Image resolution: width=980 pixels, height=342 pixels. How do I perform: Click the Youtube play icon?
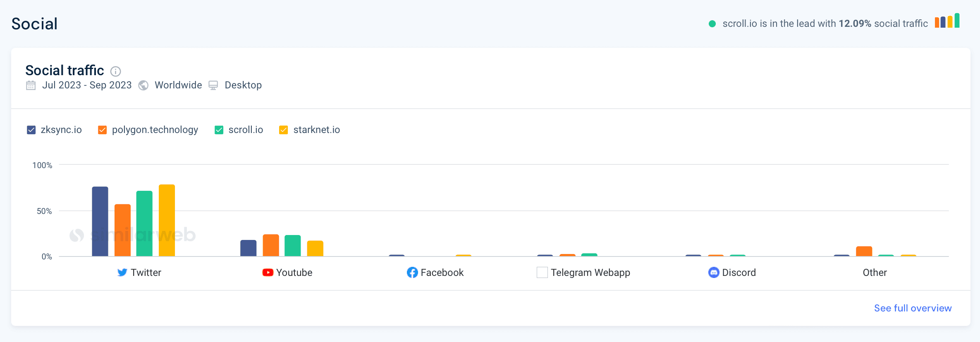tap(268, 273)
